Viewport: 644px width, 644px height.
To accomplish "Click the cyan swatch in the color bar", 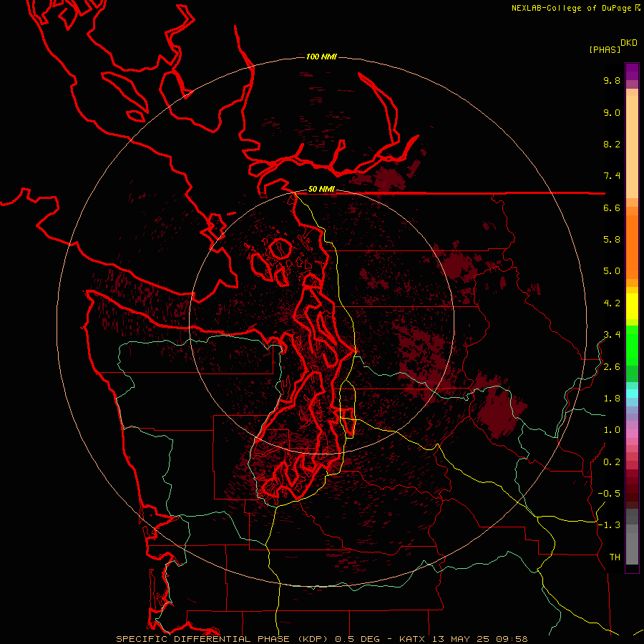I will (632, 394).
